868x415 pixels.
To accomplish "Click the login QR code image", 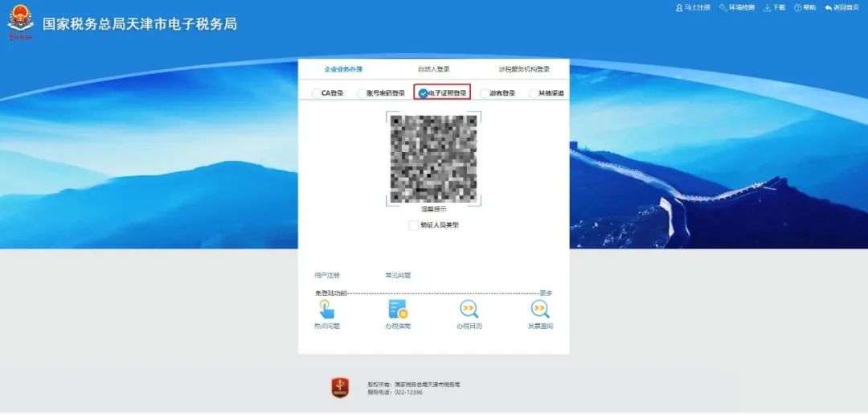I will coord(433,159).
